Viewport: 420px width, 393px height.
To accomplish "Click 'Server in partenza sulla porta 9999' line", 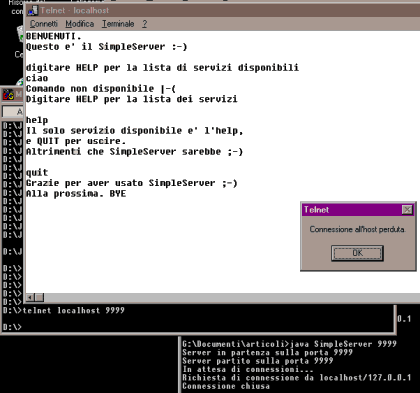I will (268, 353).
